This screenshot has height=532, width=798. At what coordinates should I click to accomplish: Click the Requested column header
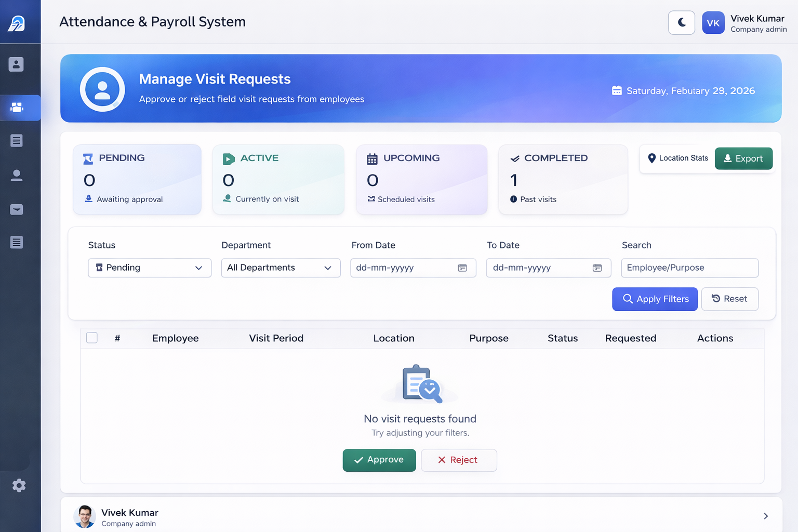pyautogui.click(x=631, y=338)
